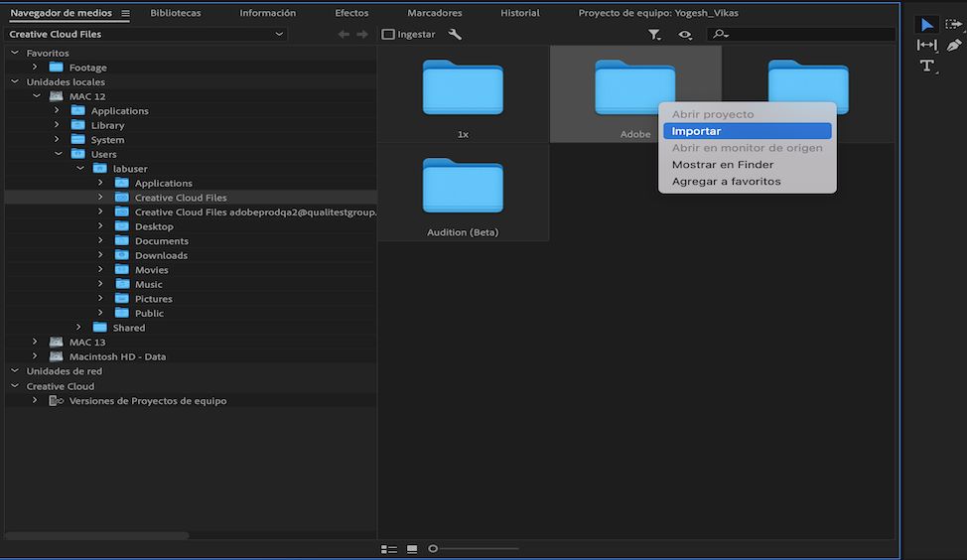Switch to the Efectos tab
This screenshot has height=560, width=967.
click(x=351, y=13)
